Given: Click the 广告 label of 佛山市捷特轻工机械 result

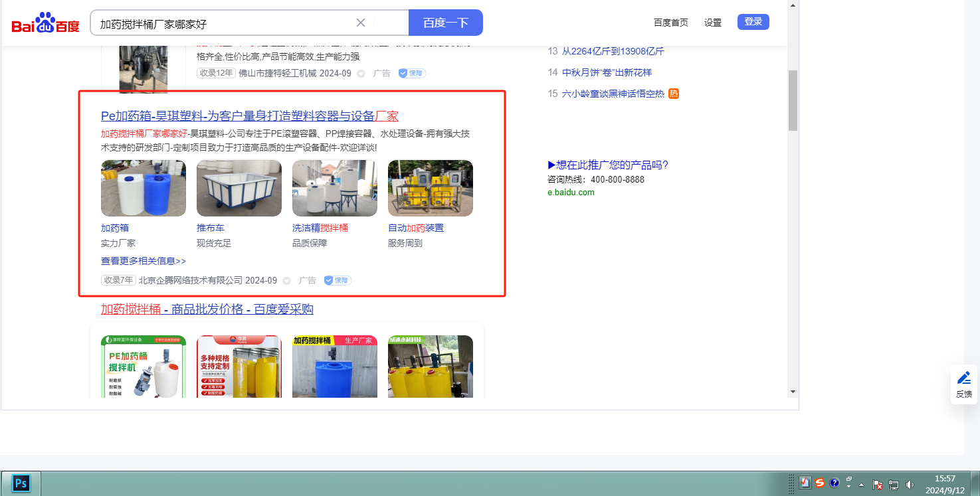Looking at the screenshot, I should 382,73.
